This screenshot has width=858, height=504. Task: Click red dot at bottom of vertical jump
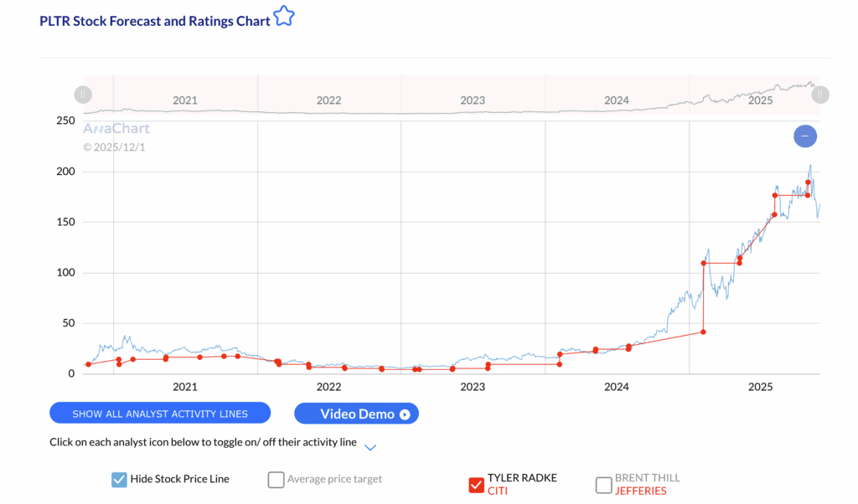tap(703, 332)
